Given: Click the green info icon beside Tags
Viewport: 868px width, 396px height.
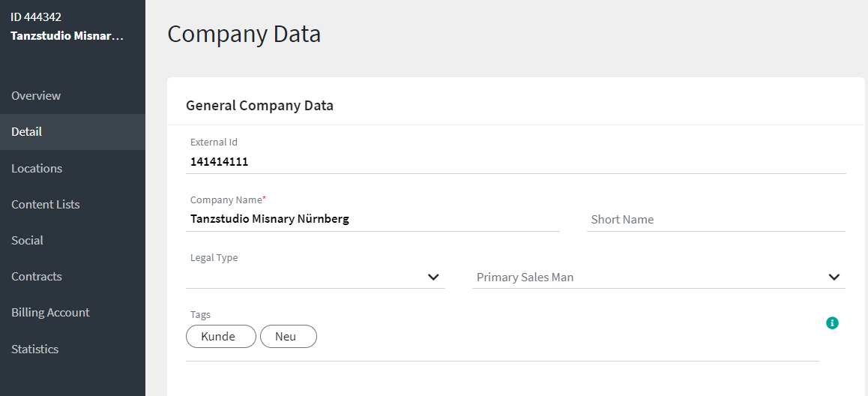Looking at the screenshot, I should coord(832,323).
